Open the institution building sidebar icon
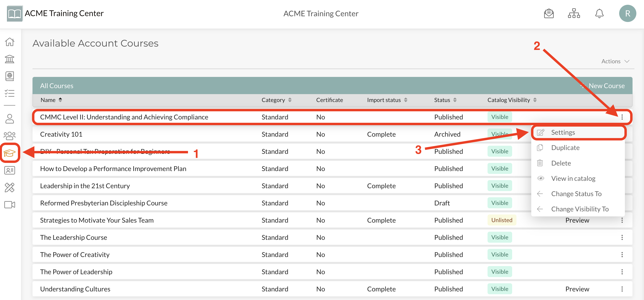 point(10,59)
